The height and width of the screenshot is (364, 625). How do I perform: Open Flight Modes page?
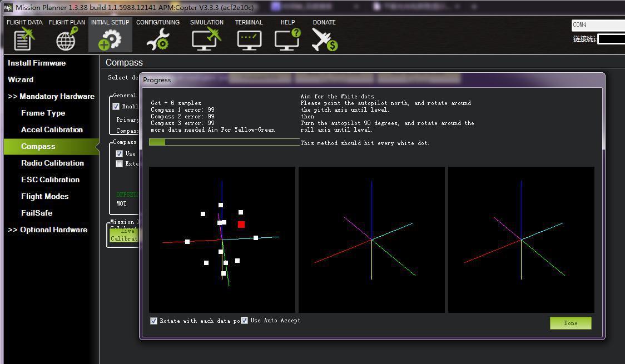[44, 197]
